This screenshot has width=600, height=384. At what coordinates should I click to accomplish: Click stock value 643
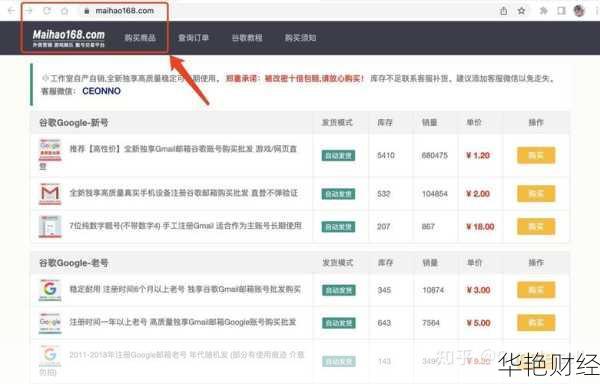click(x=384, y=323)
